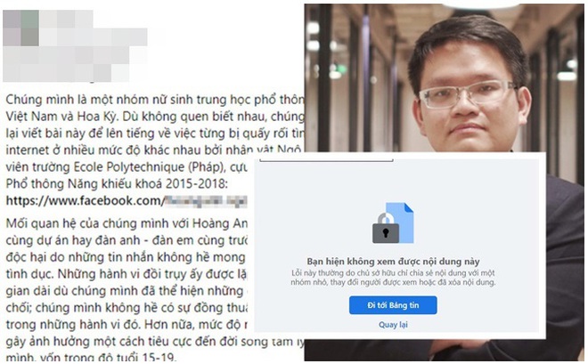Image resolution: width=588 pixels, height=364 pixels.
Task: Open the https://www.facebook.com/ link in the post
Action: [x=86, y=201]
